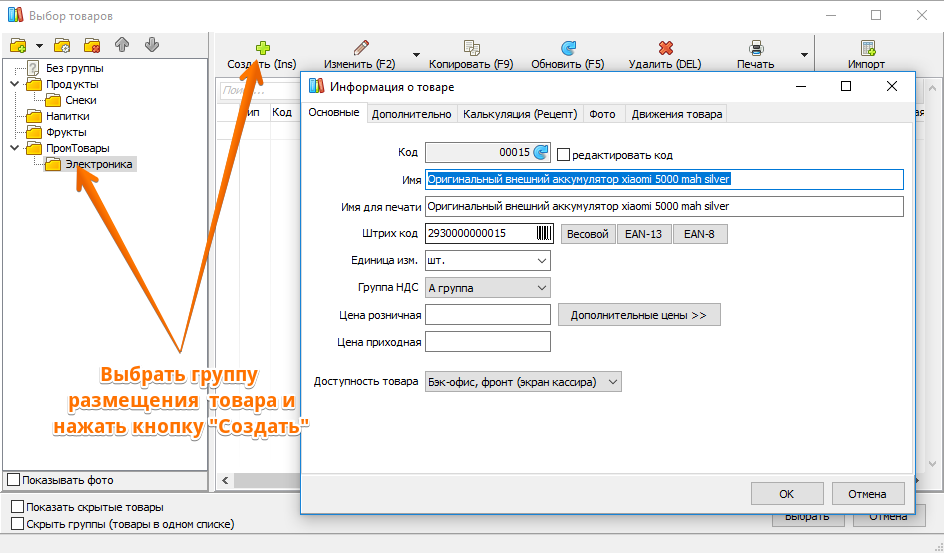Screen dimensions: 944x553
Task: Click the Имя input field
Action: (664, 179)
